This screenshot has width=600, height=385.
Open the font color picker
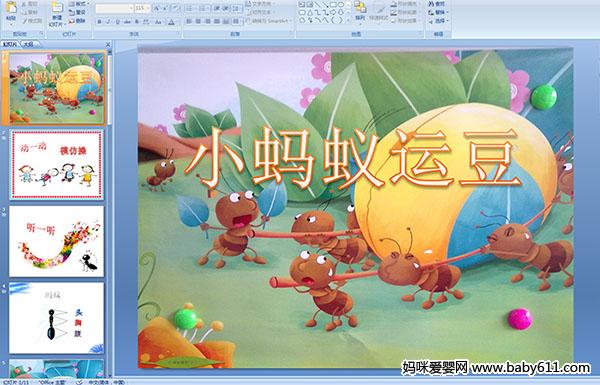coord(171,22)
